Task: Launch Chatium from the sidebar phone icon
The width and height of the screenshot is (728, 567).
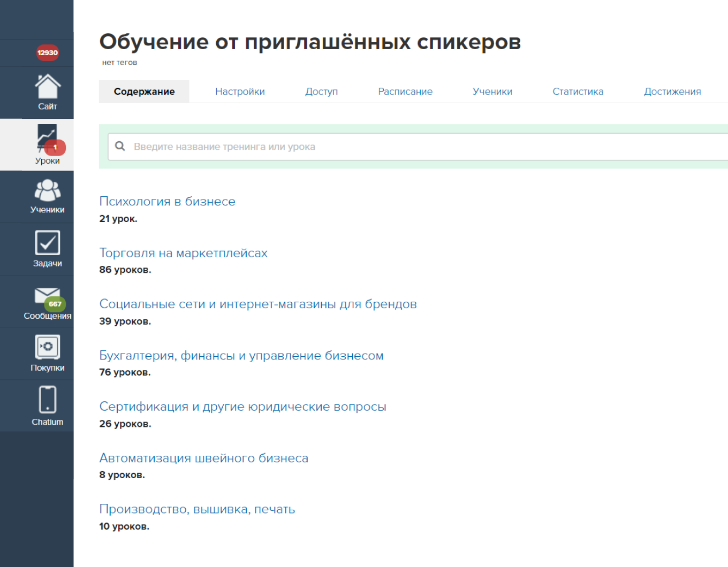Action: tap(47, 400)
